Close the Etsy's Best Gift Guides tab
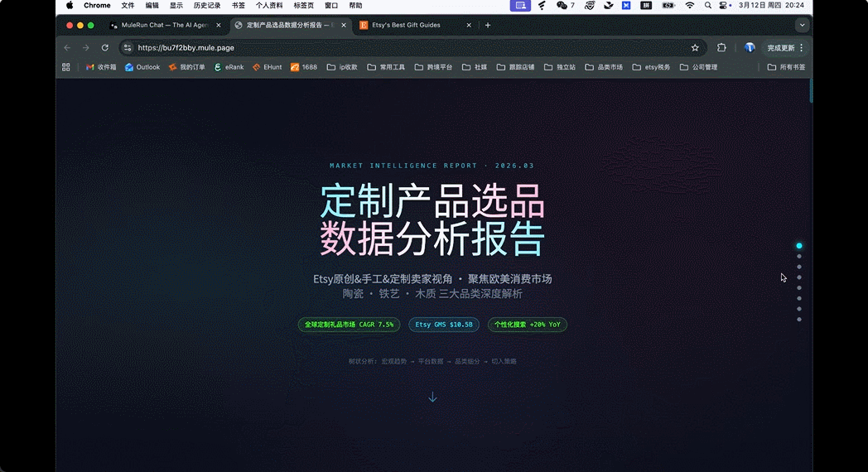 pyautogui.click(x=469, y=25)
